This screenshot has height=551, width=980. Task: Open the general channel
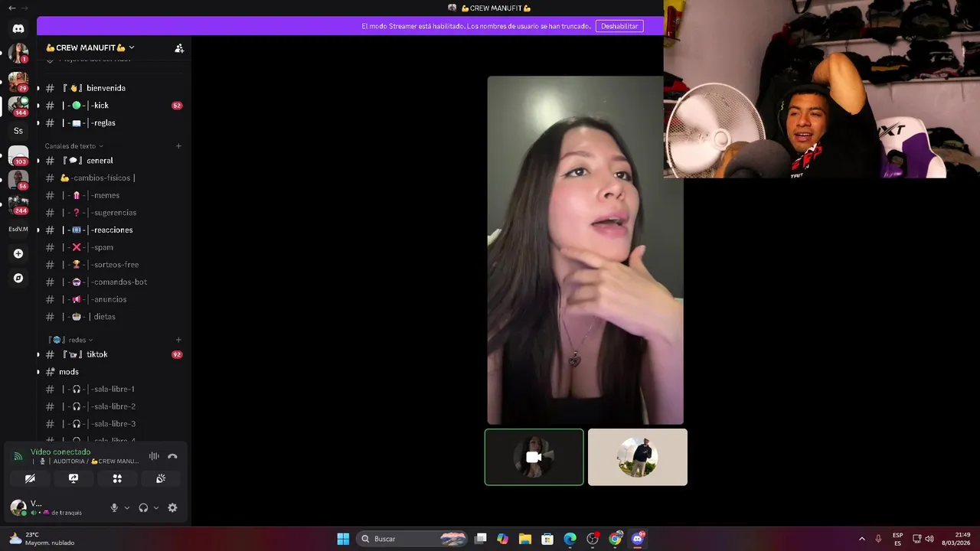[x=113, y=161]
